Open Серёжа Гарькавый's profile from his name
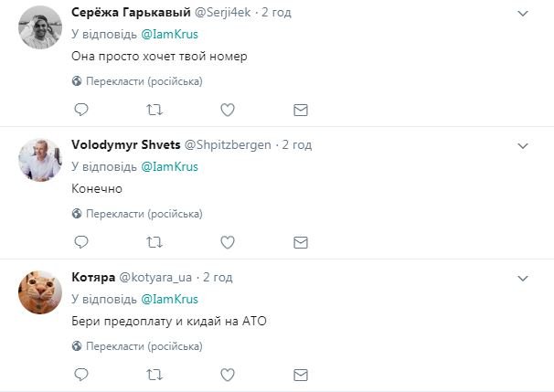This screenshot has width=554, height=392. (x=125, y=13)
